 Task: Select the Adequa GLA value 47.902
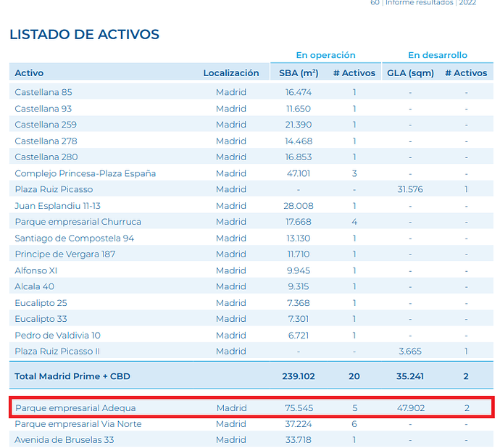[411, 408]
